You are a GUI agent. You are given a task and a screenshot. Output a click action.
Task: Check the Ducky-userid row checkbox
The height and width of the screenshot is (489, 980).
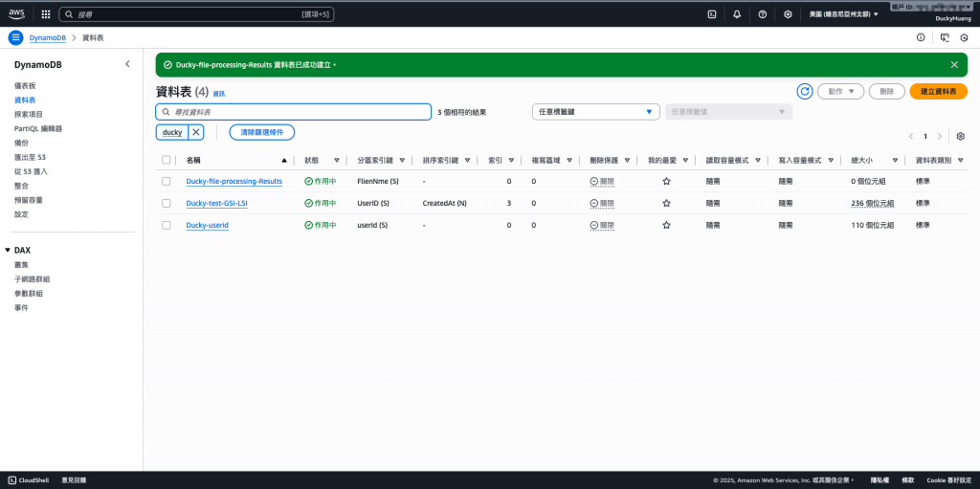(167, 225)
